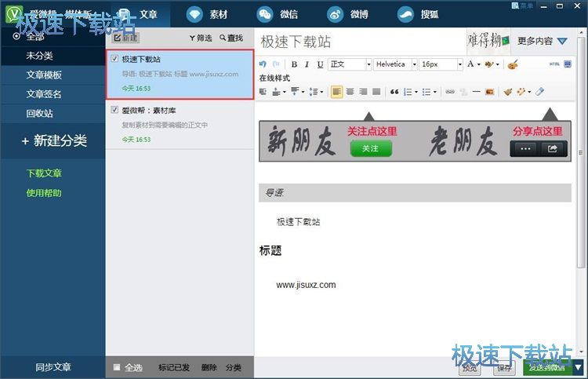
Task: Click the remove link icon
Action: [x=463, y=92]
